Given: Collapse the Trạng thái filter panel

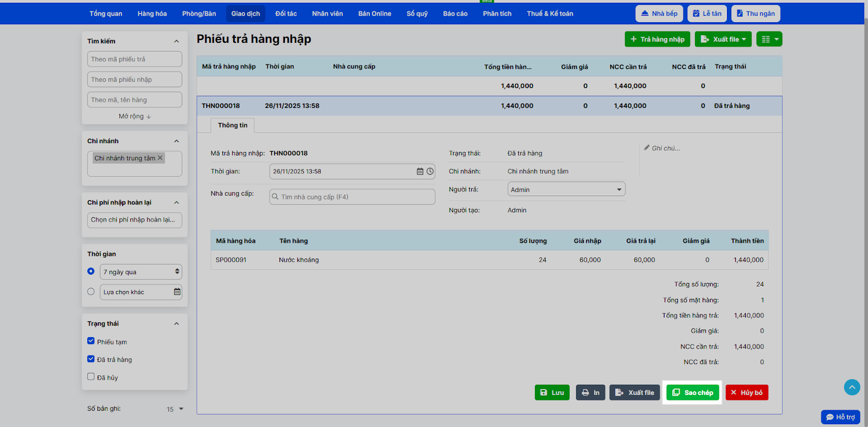Looking at the screenshot, I should [176, 324].
